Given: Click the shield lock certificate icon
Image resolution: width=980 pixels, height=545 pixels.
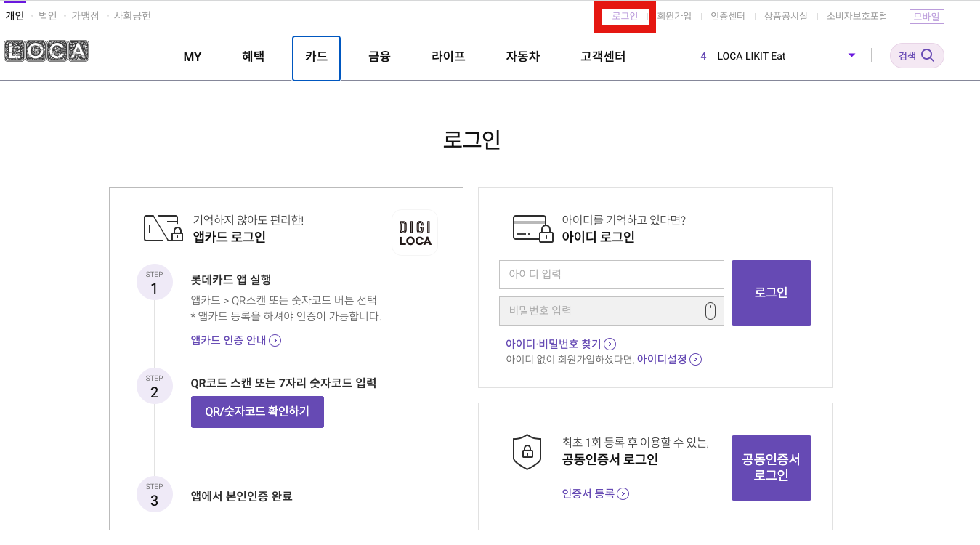Looking at the screenshot, I should (x=527, y=451).
